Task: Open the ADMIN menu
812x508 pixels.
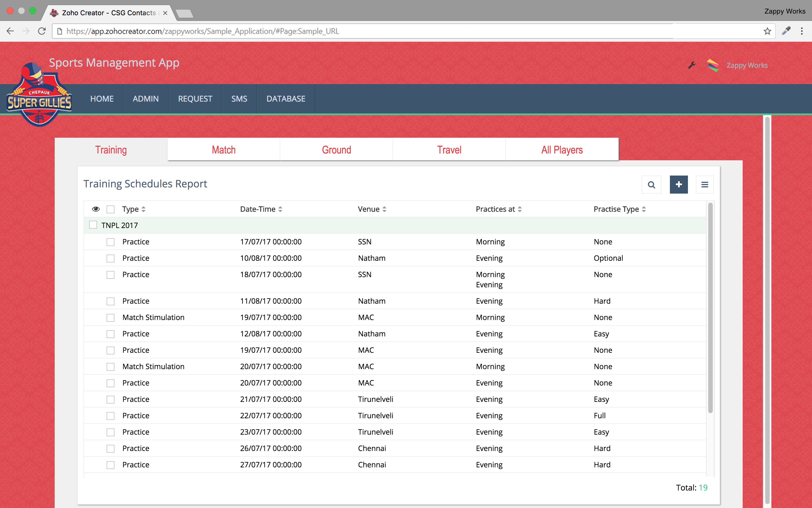Action: tap(145, 99)
